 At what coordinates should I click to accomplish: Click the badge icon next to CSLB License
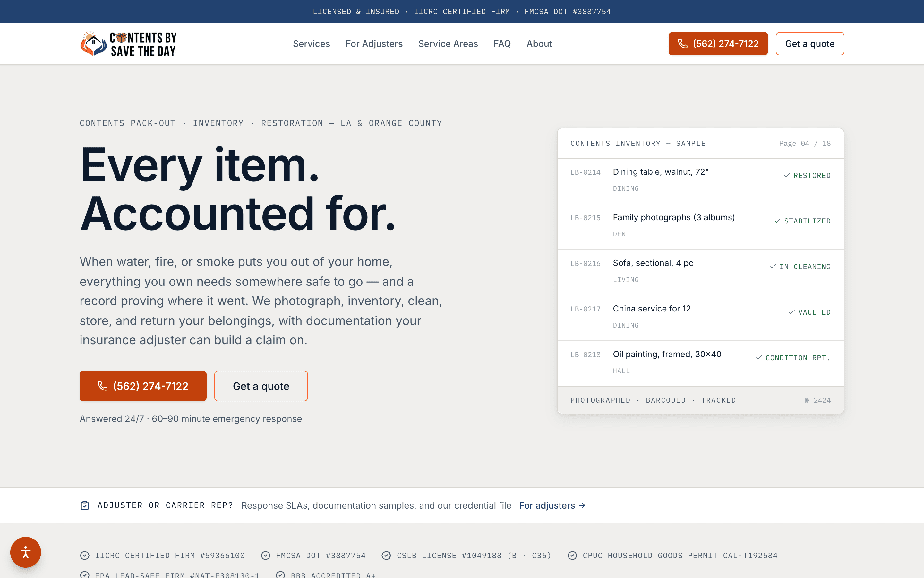pyautogui.click(x=386, y=556)
